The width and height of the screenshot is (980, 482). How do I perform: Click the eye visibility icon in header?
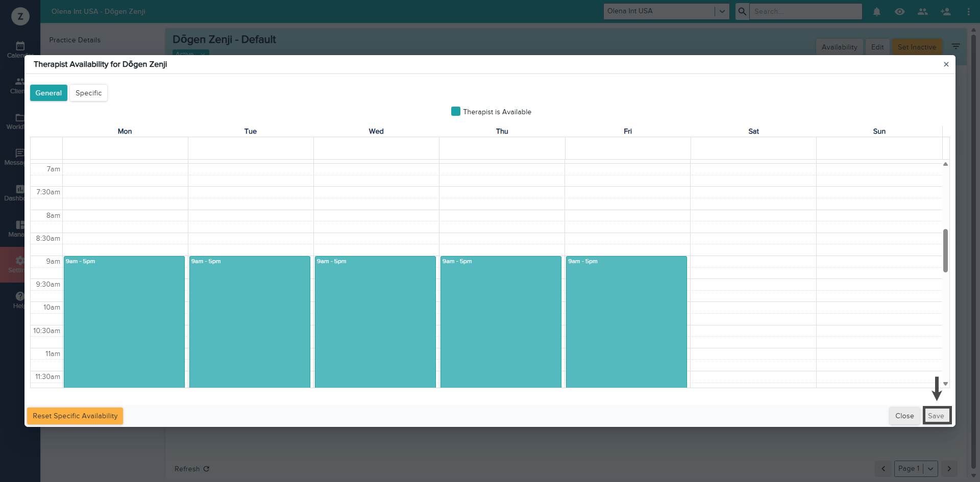899,11
